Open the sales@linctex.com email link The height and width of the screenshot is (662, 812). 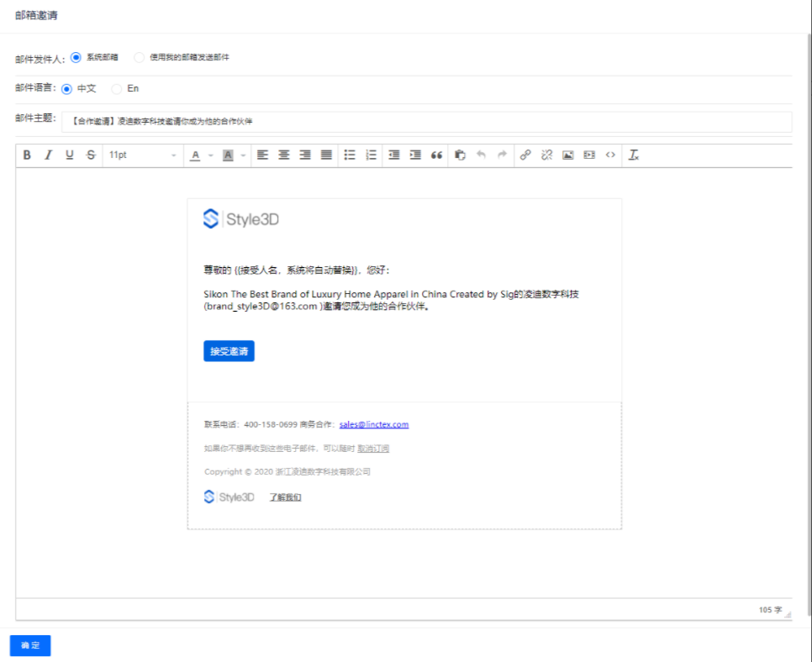point(373,425)
